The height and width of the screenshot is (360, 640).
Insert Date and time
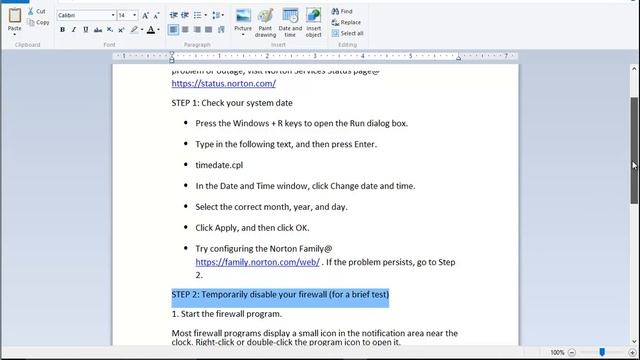point(290,23)
